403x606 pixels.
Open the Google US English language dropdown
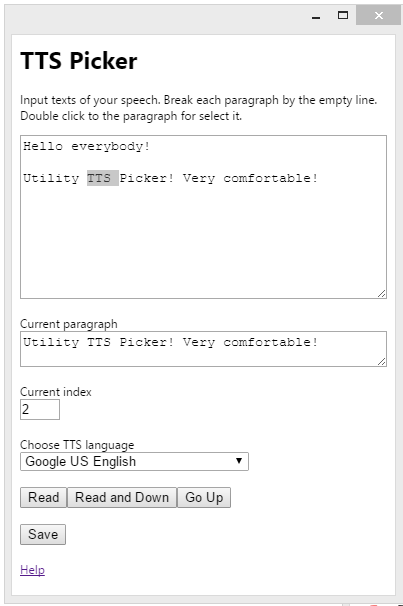click(x=134, y=461)
